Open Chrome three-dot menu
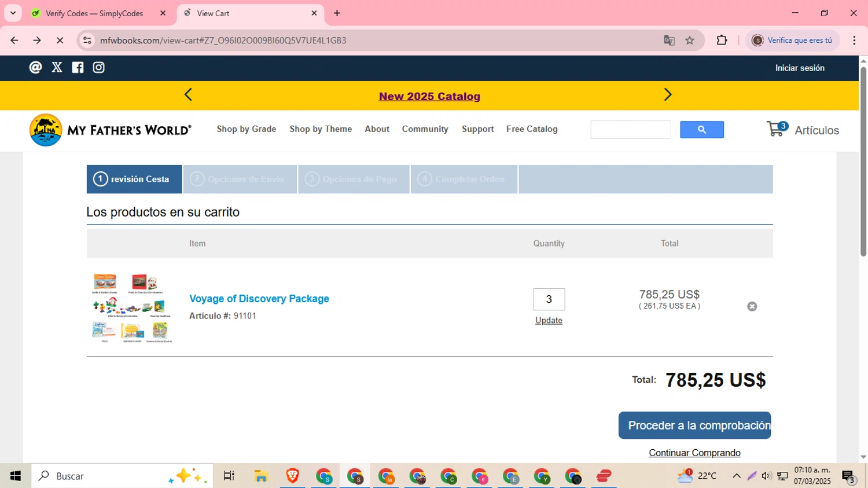868x488 pixels. 854,41
